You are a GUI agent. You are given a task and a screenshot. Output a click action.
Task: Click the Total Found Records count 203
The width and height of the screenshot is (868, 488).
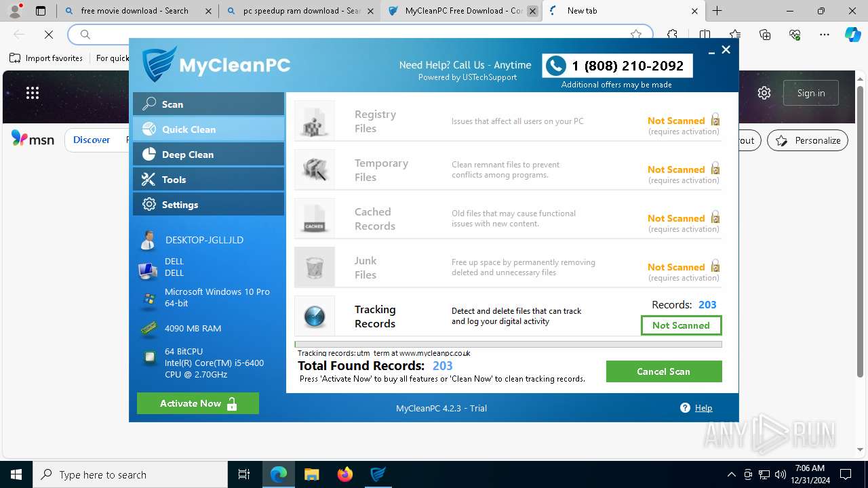pos(442,366)
